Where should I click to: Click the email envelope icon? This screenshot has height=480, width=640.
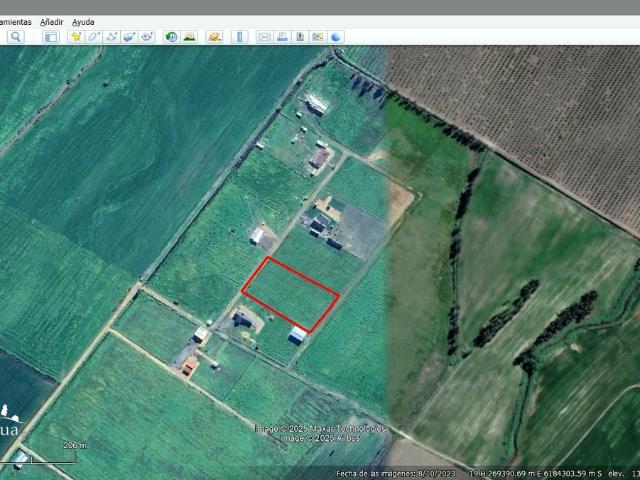264,37
